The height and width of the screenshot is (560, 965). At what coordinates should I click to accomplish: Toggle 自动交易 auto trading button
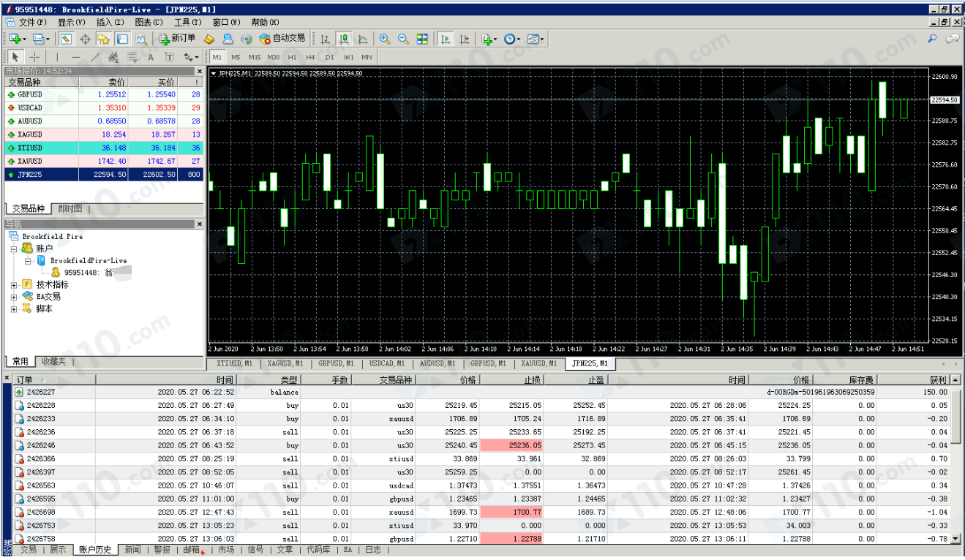tap(282, 39)
